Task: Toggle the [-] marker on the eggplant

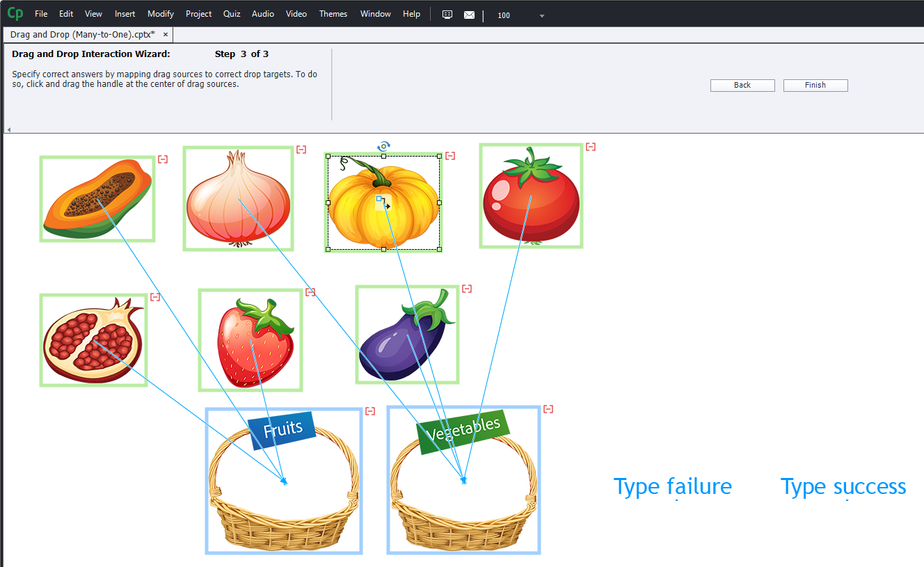Action: (467, 289)
